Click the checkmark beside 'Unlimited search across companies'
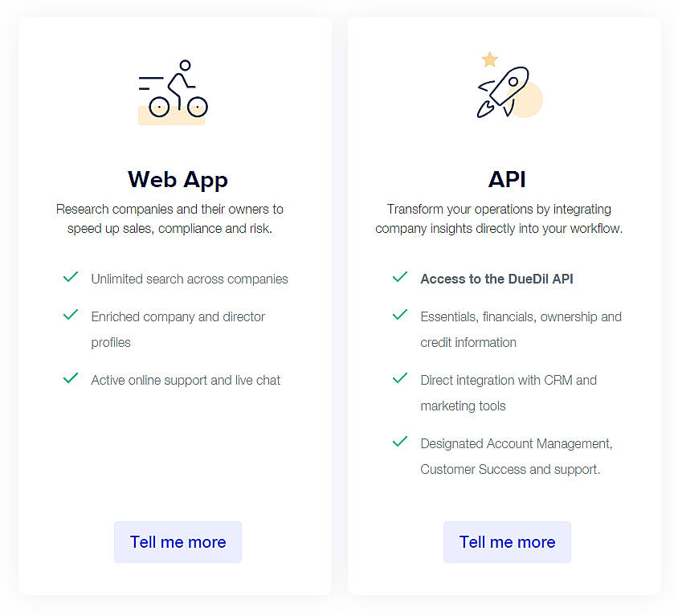678x616 pixels. pyautogui.click(x=70, y=277)
